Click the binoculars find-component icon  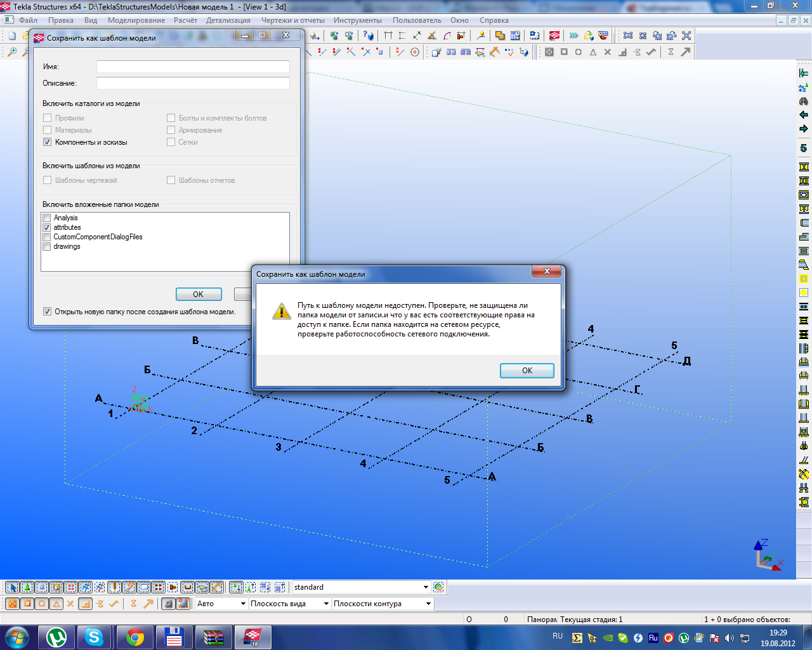(804, 101)
